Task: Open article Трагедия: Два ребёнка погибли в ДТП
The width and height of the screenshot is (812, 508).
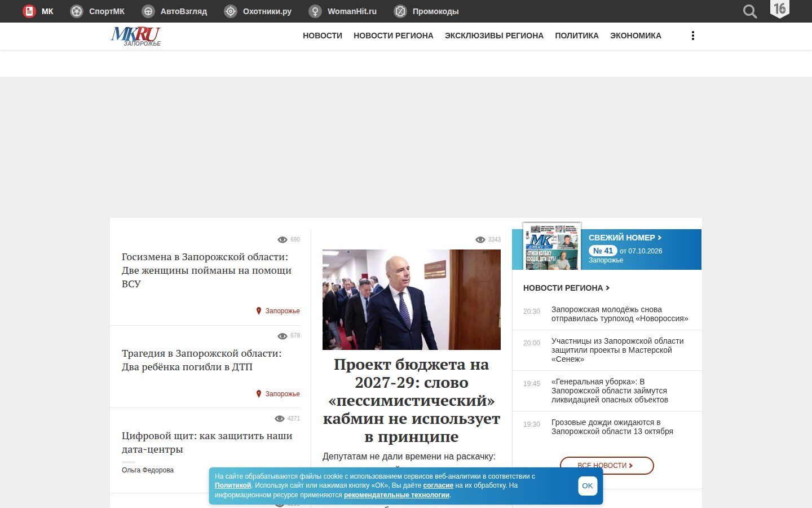Action: (x=202, y=360)
